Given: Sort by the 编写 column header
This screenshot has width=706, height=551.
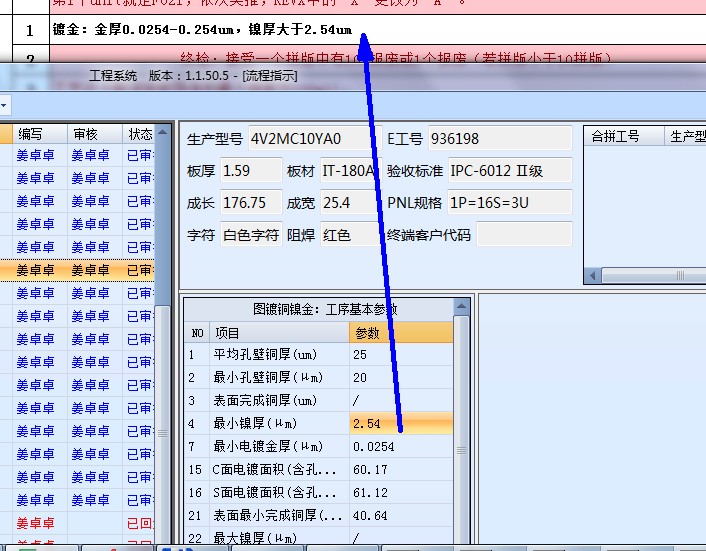Looking at the screenshot, I should pos(40,134).
